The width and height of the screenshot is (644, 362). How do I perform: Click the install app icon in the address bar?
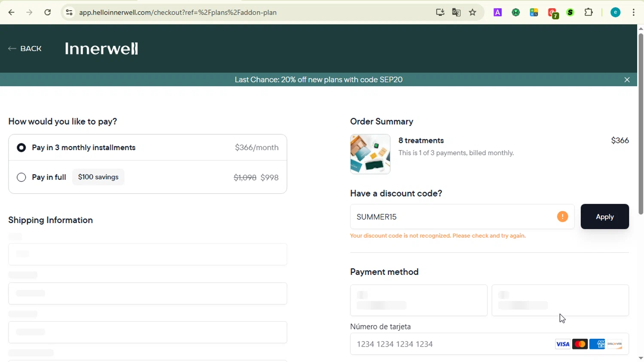click(x=440, y=12)
